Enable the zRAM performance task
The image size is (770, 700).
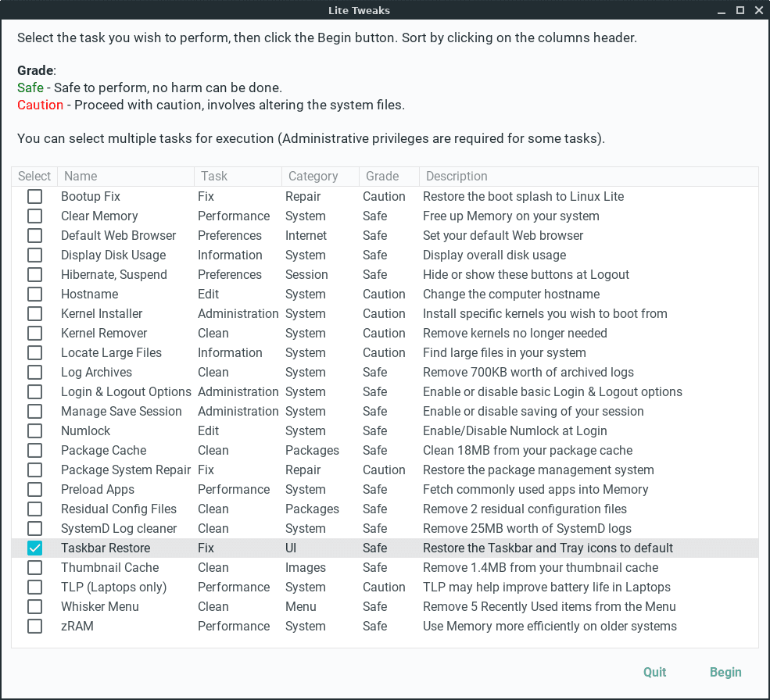pos(34,626)
